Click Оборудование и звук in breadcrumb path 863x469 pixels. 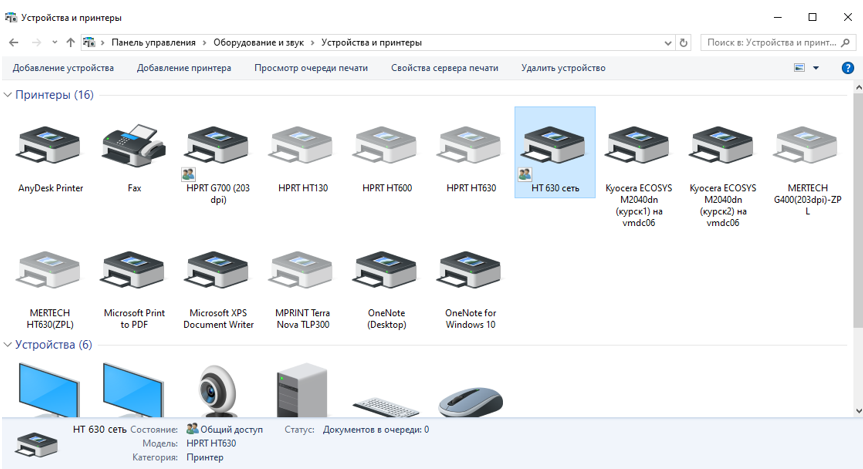pyautogui.click(x=260, y=43)
